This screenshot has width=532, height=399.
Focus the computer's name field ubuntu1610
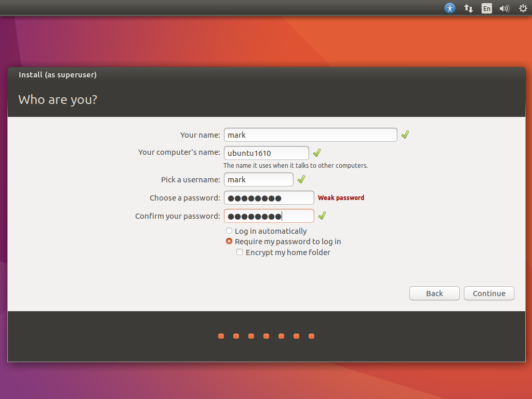click(x=266, y=153)
